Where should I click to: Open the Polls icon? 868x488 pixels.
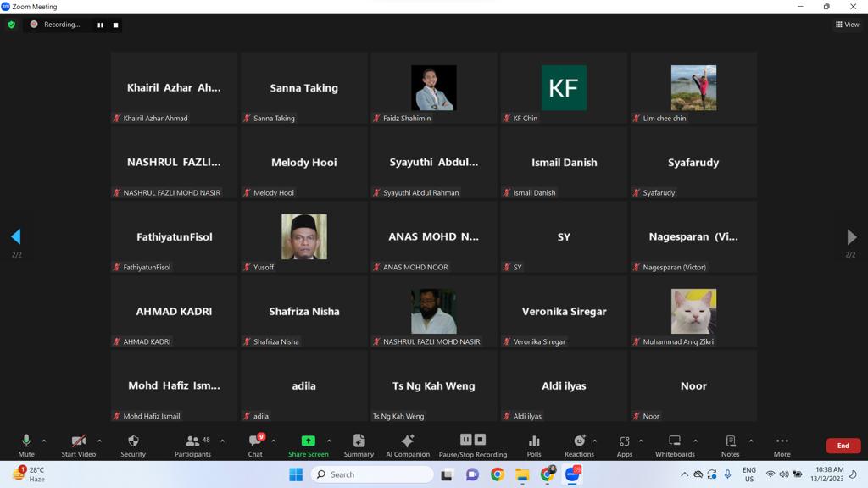pyautogui.click(x=534, y=441)
